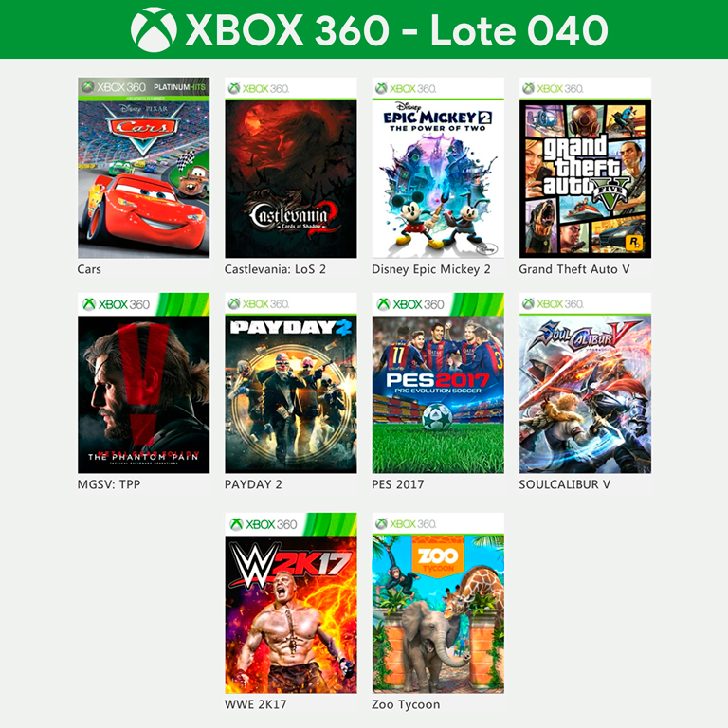This screenshot has width=728, height=728.
Task: Select the Castlevania Lords of Shadow 2 cover
Action: 291,168
